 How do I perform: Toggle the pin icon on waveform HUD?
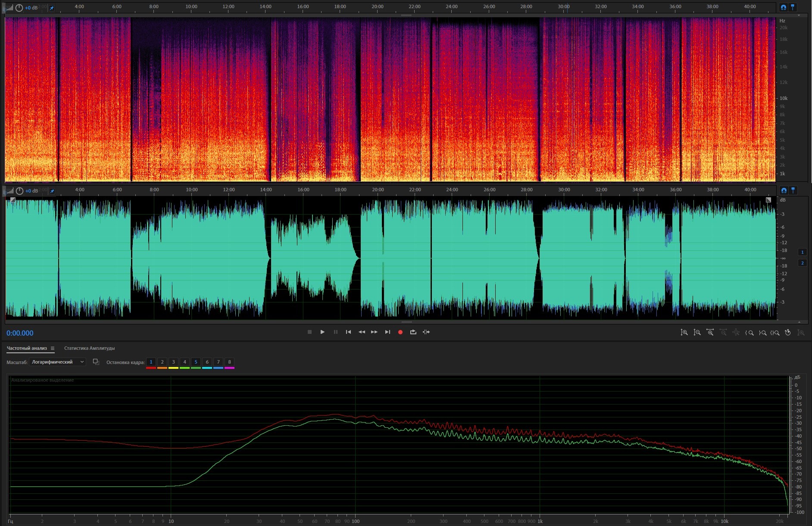pyautogui.click(x=52, y=191)
